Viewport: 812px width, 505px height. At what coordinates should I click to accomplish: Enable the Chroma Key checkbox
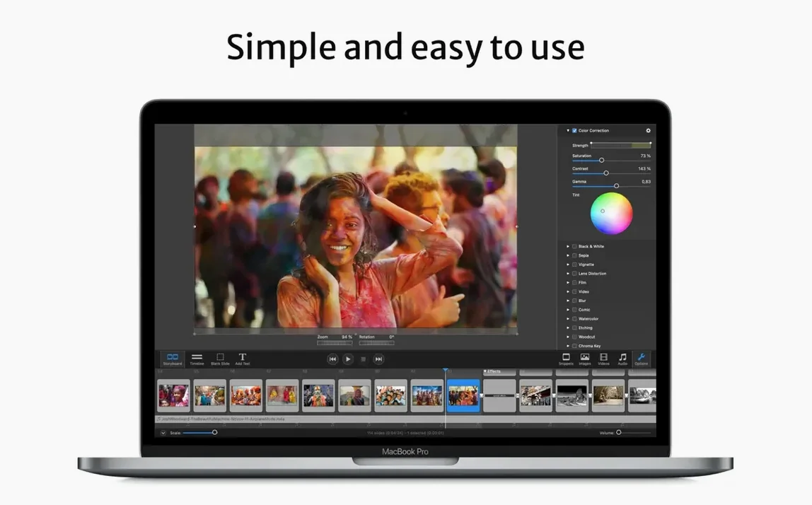tap(574, 346)
